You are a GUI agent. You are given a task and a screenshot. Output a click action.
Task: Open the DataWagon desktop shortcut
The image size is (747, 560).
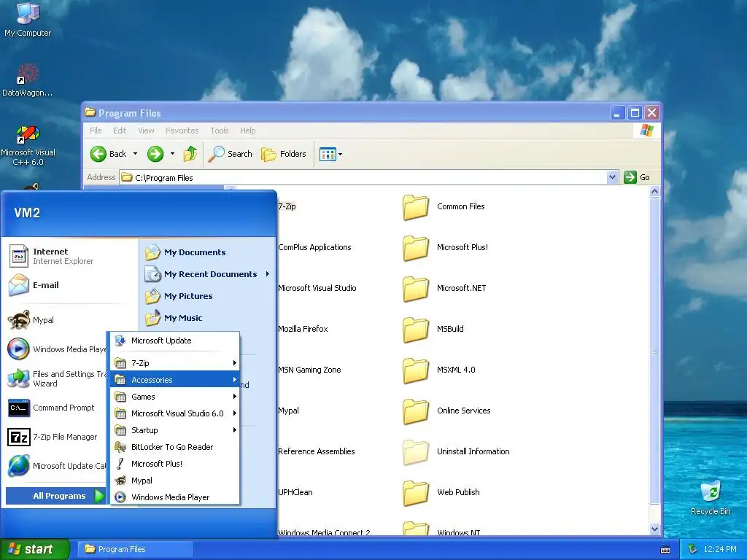point(28,79)
